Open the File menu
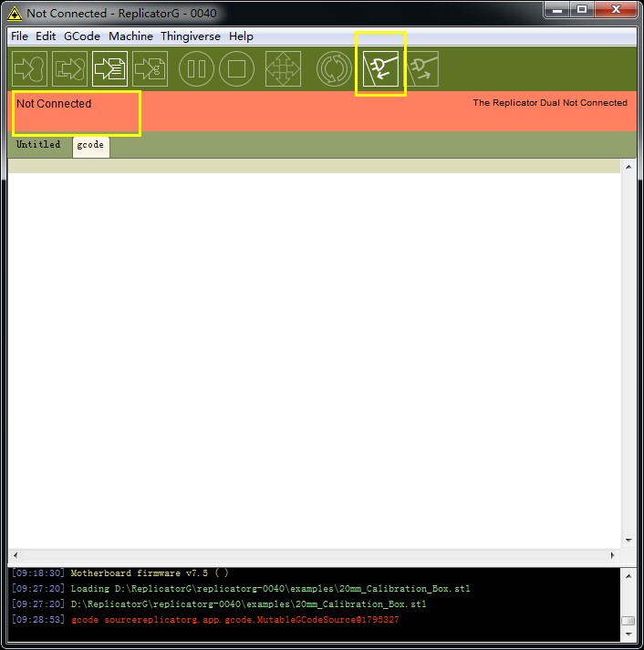 [x=19, y=36]
